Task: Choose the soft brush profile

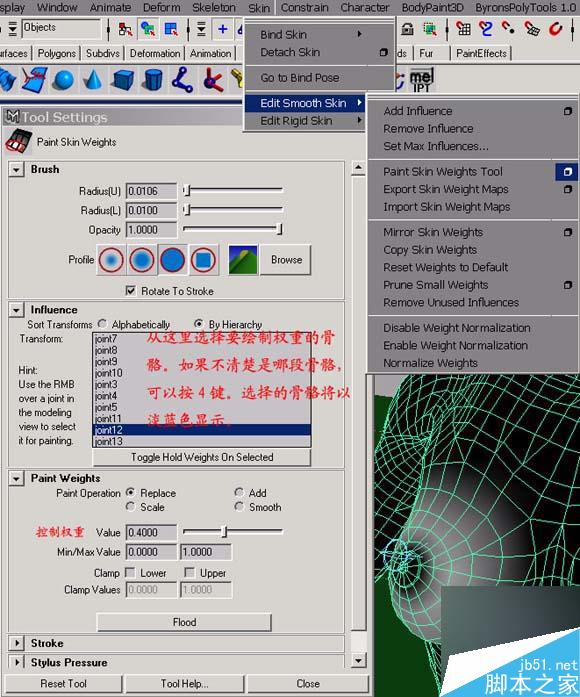Action: [142, 260]
